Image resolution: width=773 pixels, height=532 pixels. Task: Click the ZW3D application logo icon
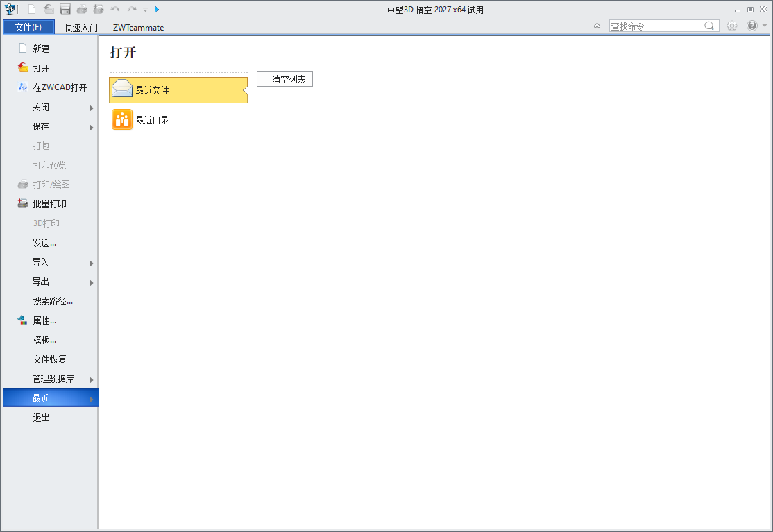click(9, 9)
